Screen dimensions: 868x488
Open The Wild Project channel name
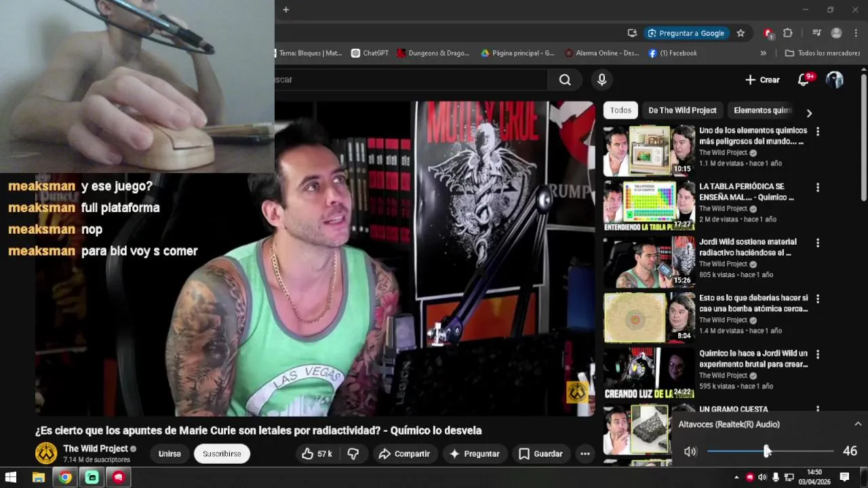(x=96, y=449)
